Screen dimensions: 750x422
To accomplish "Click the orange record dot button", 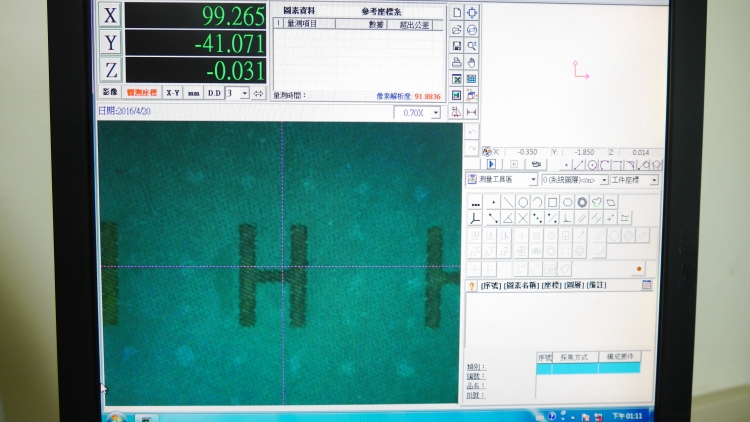I will (639, 269).
